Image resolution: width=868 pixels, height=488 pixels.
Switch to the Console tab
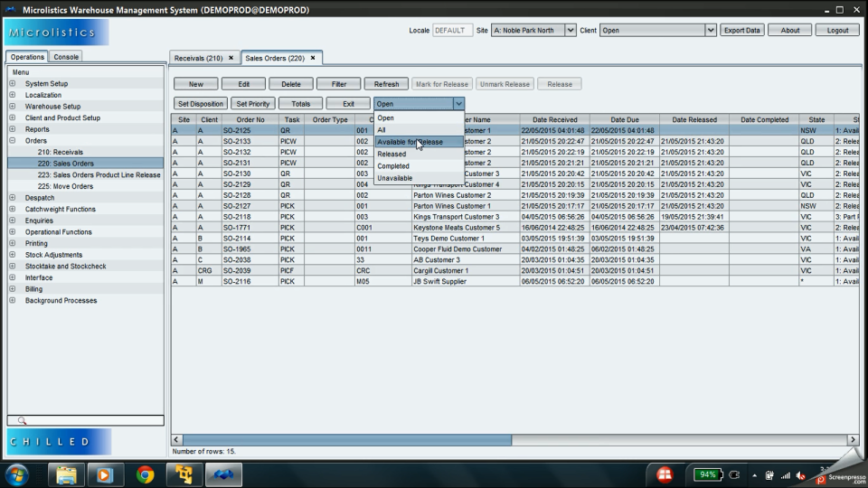[66, 57]
